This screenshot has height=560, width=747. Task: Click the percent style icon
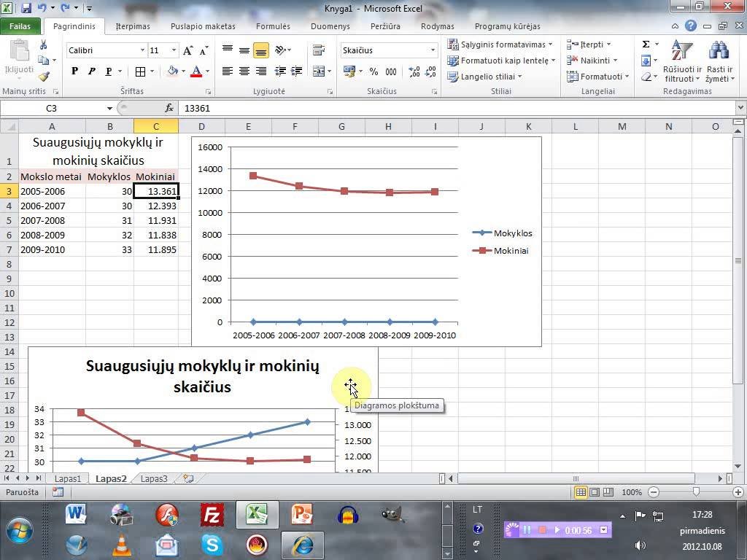(x=373, y=71)
